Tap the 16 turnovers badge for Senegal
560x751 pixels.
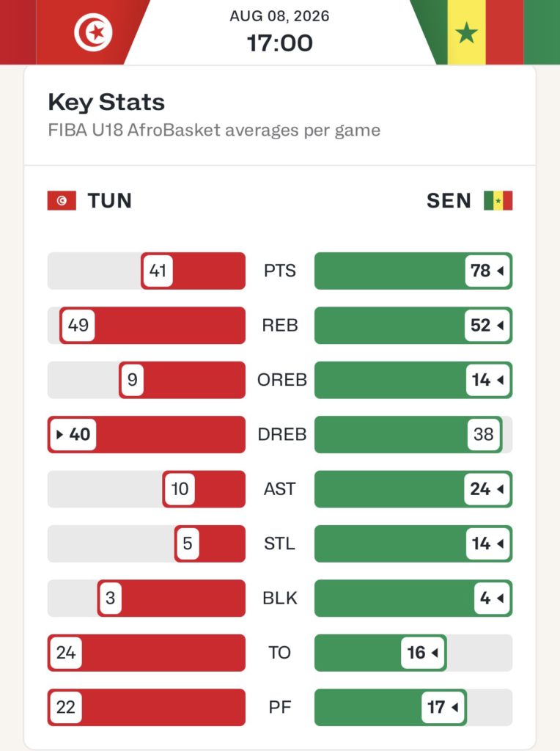click(x=423, y=652)
